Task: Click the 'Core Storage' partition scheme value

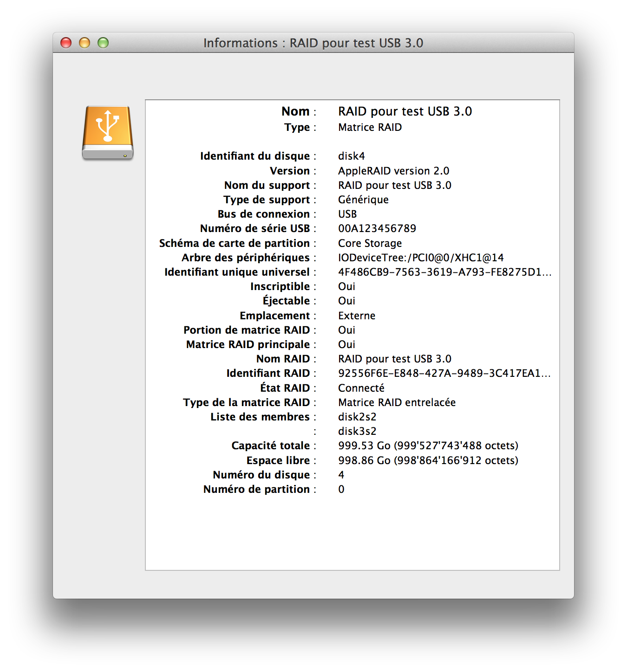Action: coord(370,243)
